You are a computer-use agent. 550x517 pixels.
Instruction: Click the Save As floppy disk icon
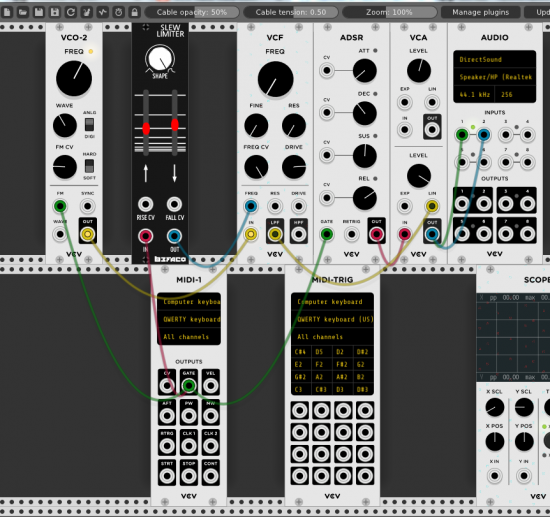[x=55, y=12]
